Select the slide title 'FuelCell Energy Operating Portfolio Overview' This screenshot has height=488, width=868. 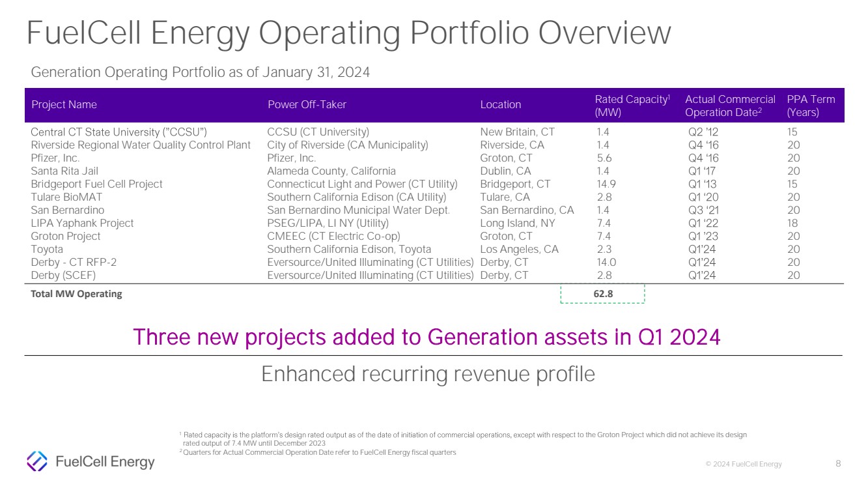click(x=348, y=33)
